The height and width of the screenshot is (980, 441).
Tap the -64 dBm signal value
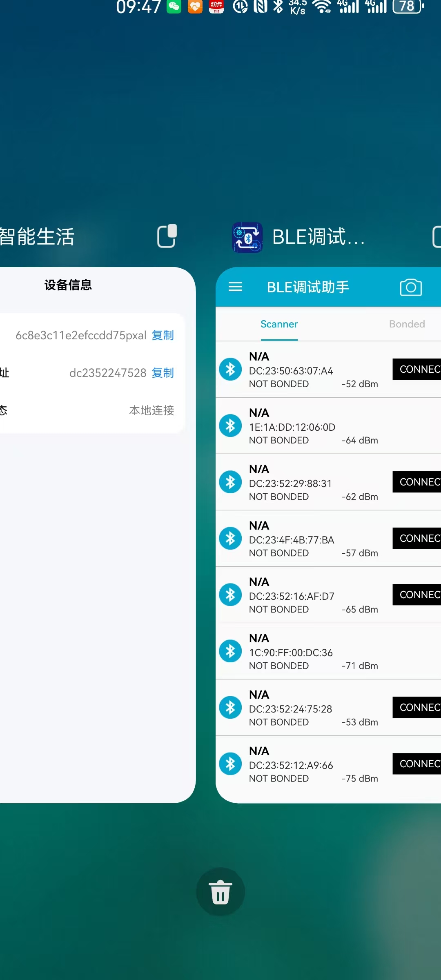click(x=360, y=440)
